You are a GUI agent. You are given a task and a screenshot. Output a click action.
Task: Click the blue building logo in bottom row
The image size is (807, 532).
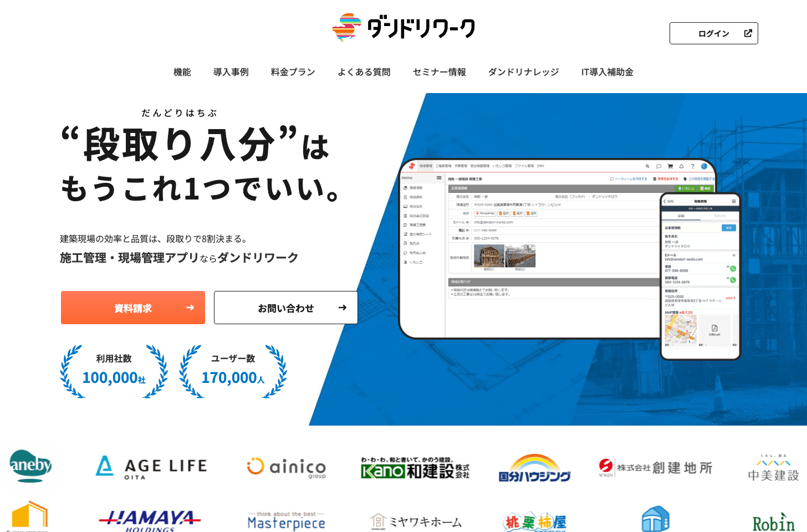656,519
